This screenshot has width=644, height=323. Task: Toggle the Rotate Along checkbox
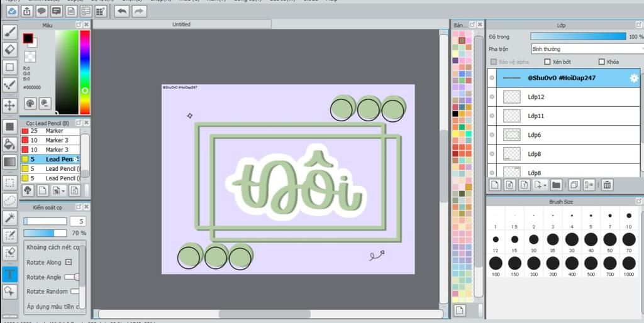(69, 262)
